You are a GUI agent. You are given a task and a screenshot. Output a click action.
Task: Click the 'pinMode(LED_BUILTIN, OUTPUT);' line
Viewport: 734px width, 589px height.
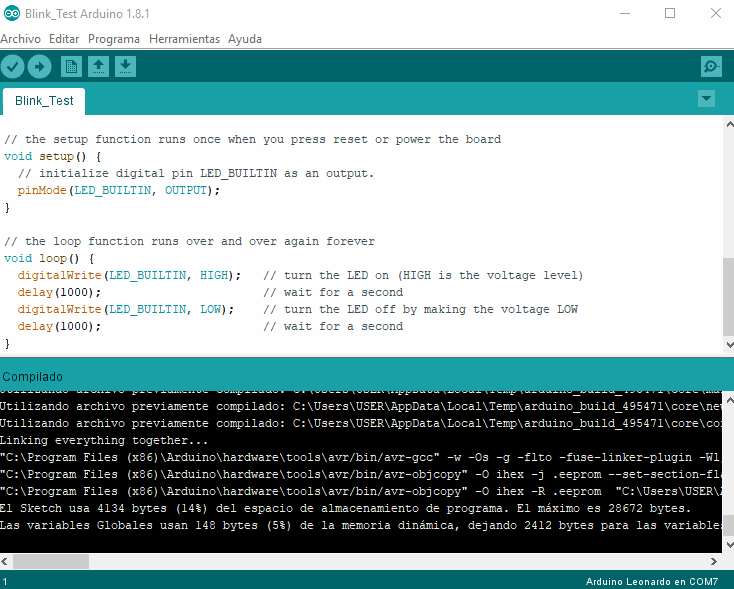coord(118,191)
